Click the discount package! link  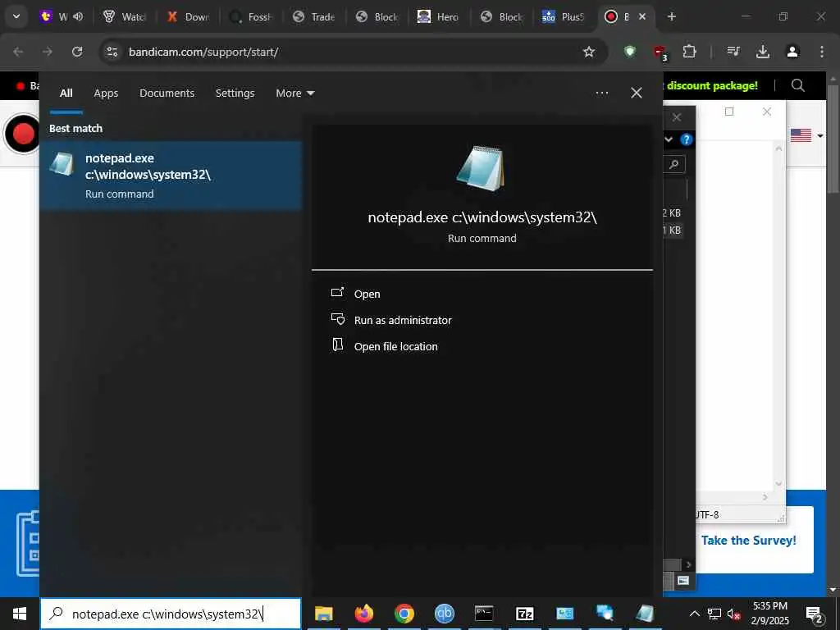coord(712,85)
